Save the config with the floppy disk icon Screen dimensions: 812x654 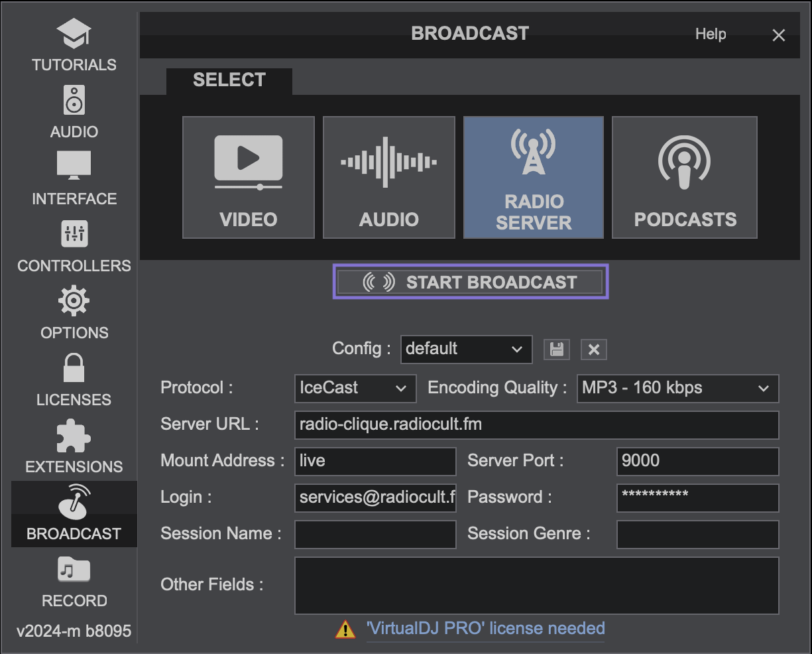pyautogui.click(x=557, y=349)
